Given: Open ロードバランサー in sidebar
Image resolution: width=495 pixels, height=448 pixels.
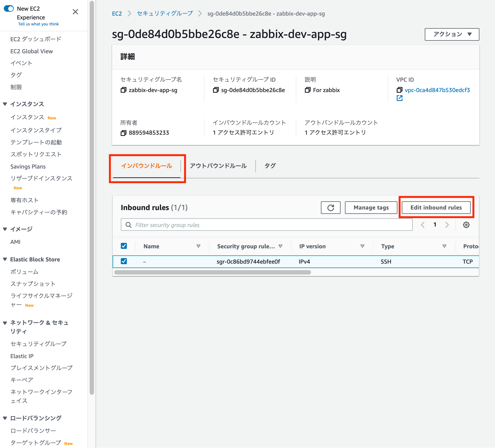Looking at the screenshot, I should coord(33,431).
